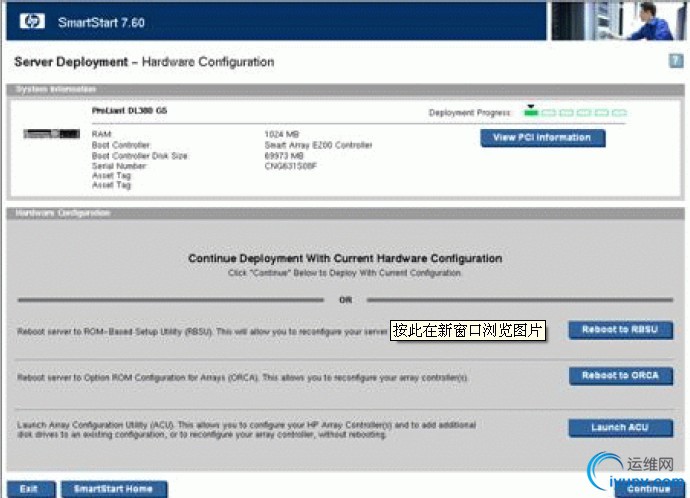Click the Continue button

click(x=649, y=490)
